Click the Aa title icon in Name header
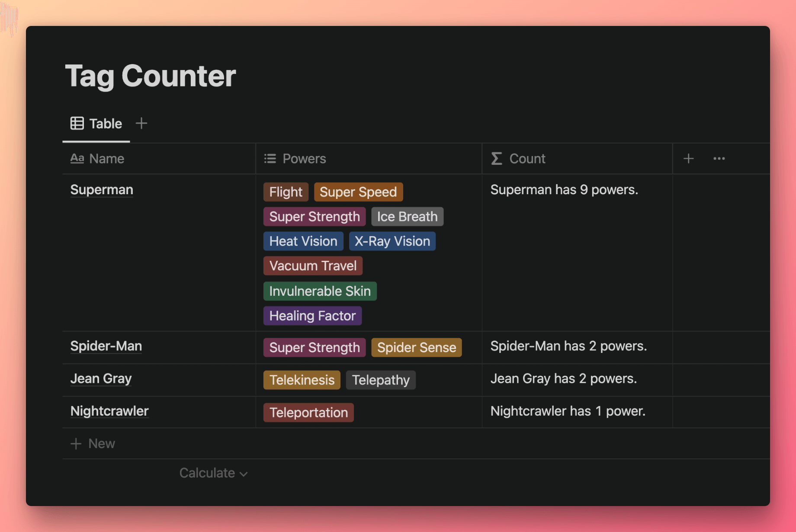796x532 pixels. click(77, 159)
